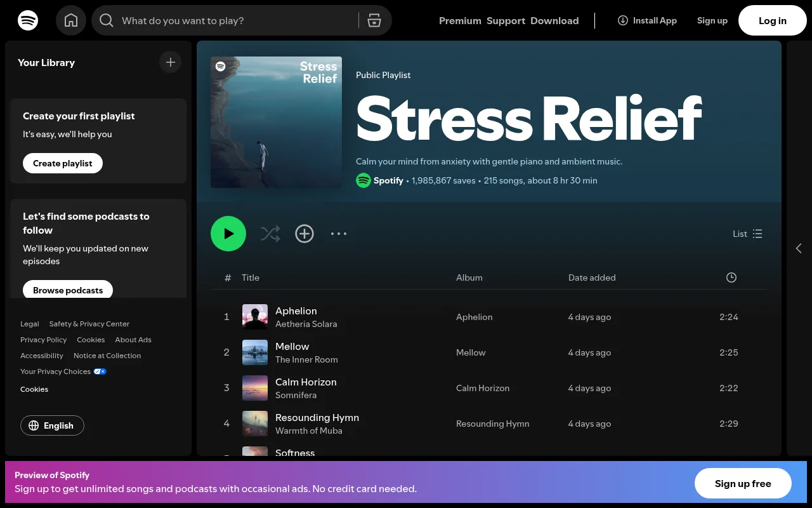812x508 pixels.
Task: Click the Log in button
Action: click(x=773, y=20)
